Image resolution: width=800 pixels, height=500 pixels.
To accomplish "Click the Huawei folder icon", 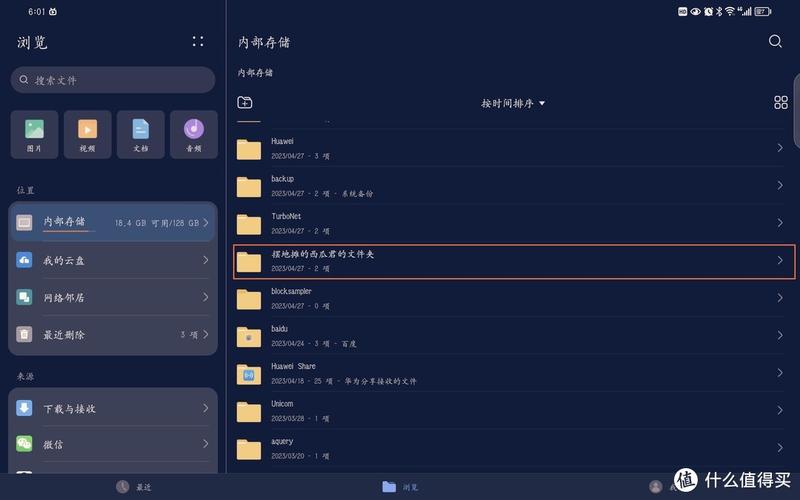I will [x=249, y=149].
